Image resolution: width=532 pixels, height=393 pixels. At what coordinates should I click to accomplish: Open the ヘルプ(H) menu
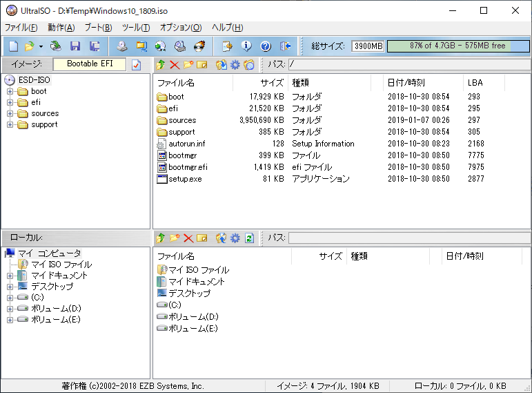[x=228, y=28]
